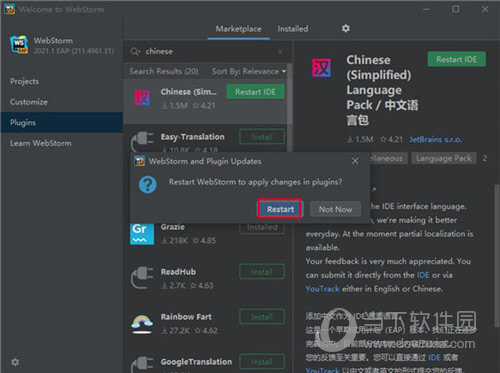Viewport: 500px width, 373px height.
Task: Open the IDE link in the English description
Action: click(x=423, y=275)
